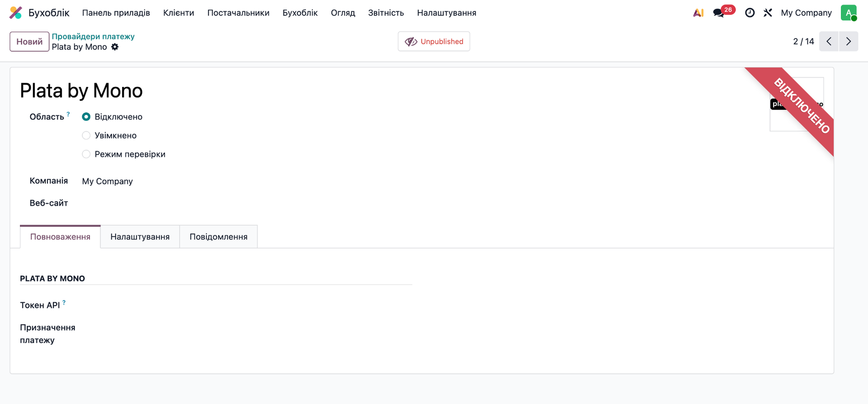Open the Клієнти menu
The image size is (868, 404).
[179, 13]
